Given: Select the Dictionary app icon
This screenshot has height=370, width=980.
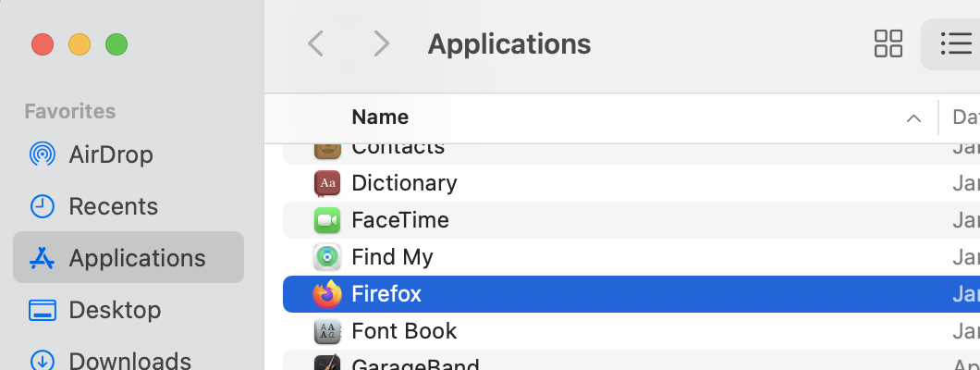Looking at the screenshot, I should coord(327,183).
